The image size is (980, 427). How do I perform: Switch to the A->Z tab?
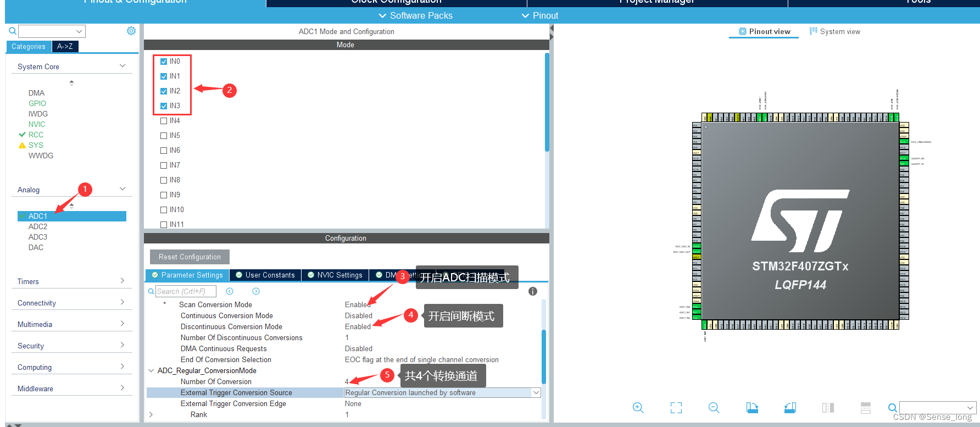[65, 47]
